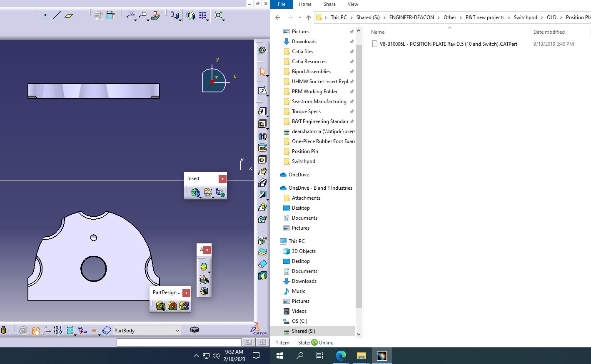
Task: Click the Translation transformation icon
Action: click(x=175, y=15)
